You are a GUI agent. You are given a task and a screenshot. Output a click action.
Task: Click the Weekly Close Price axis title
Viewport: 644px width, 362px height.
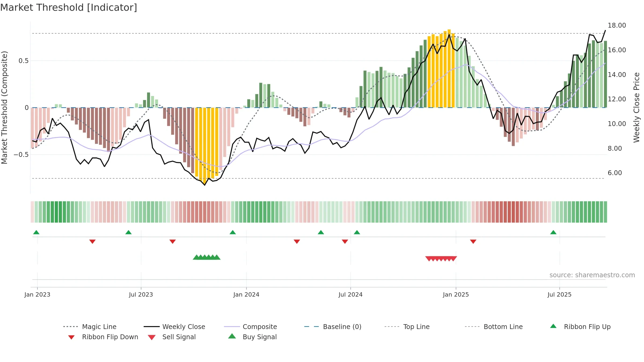[x=636, y=107]
